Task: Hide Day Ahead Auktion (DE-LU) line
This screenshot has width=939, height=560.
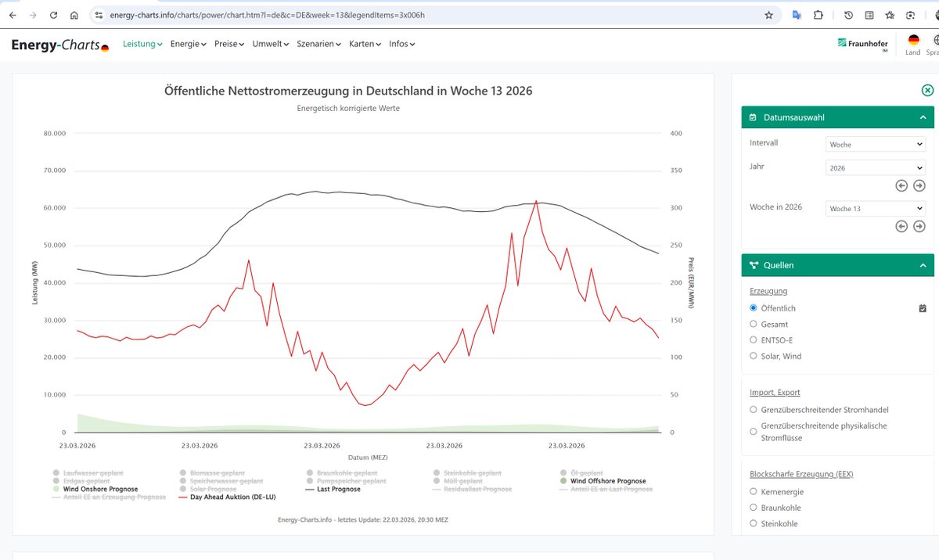Action: click(227, 497)
